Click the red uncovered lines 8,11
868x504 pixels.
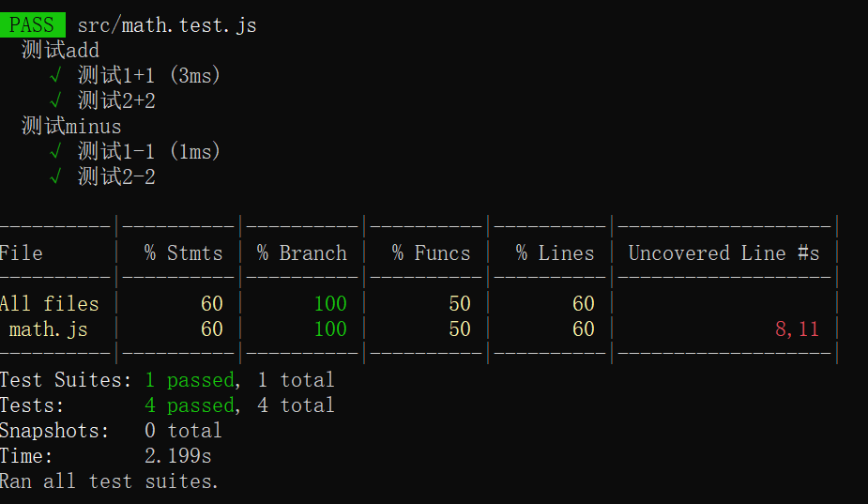[x=797, y=328]
